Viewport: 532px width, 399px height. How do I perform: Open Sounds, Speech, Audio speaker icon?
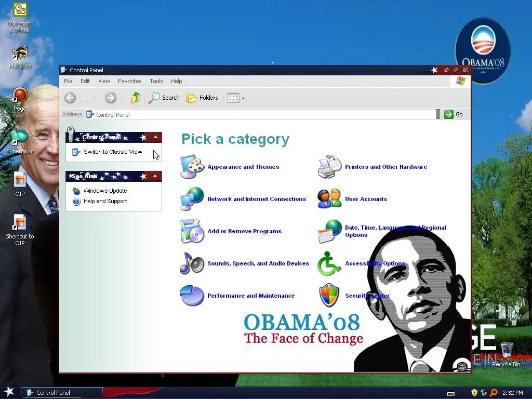click(192, 263)
